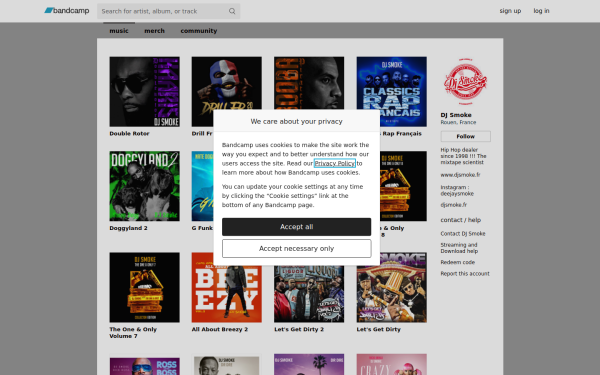The height and width of the screenshot is (375, 600).
Task: Visit www.djsmoke.fr link
Action: tap(460, 175)
